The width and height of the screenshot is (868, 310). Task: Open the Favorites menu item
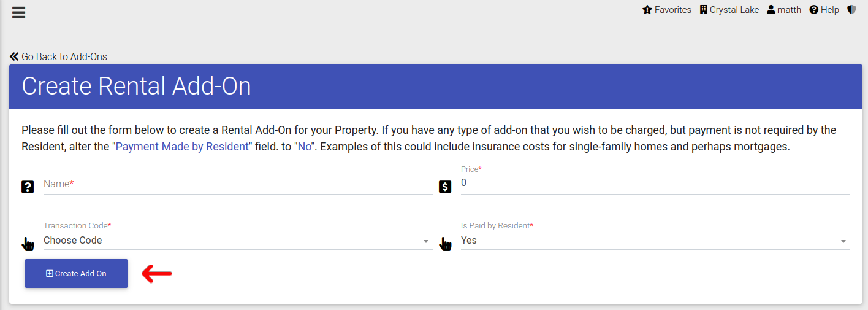[x=667, y=10]
